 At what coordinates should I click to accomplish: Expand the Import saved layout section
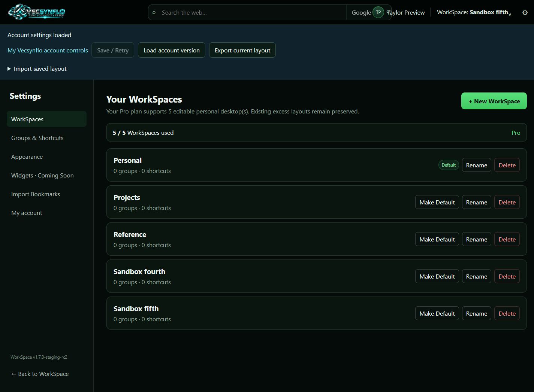[37, 69]
